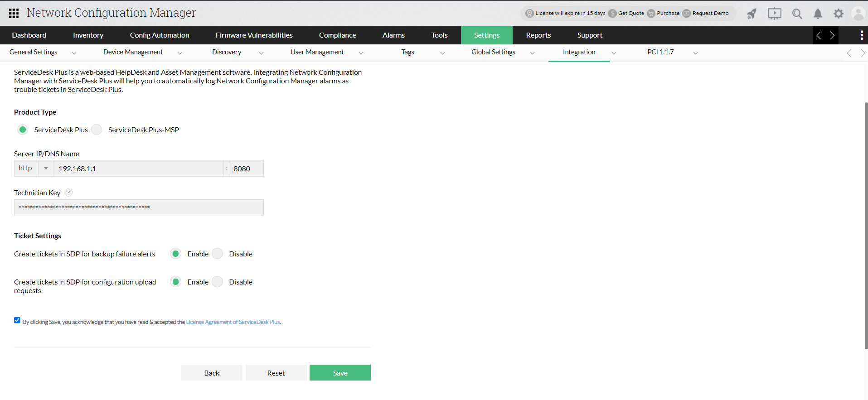This screenshot has height=400, width=868.
Task: Select the Settings main tab
Action: click(487, 35)
